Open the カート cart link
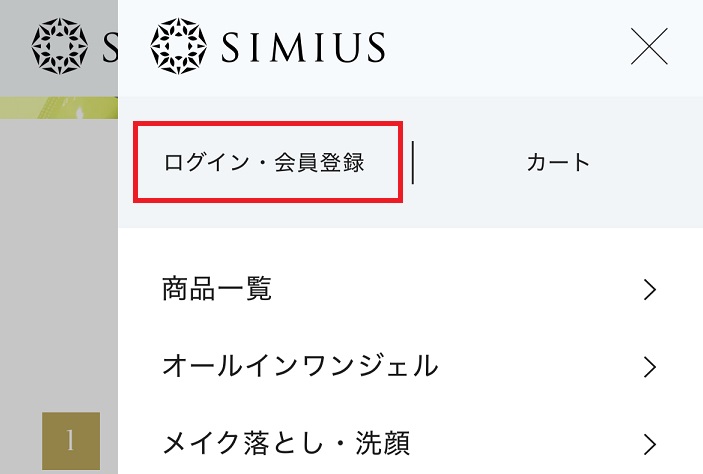 coord(558,162)
